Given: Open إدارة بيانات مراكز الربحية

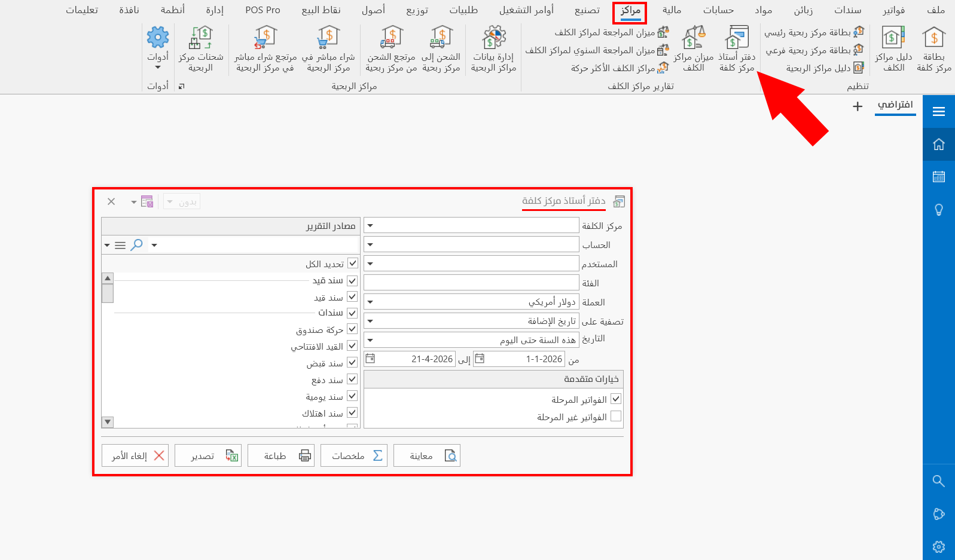Looking at the screenshot, I should pyautogui.click(x=493, y=50).
